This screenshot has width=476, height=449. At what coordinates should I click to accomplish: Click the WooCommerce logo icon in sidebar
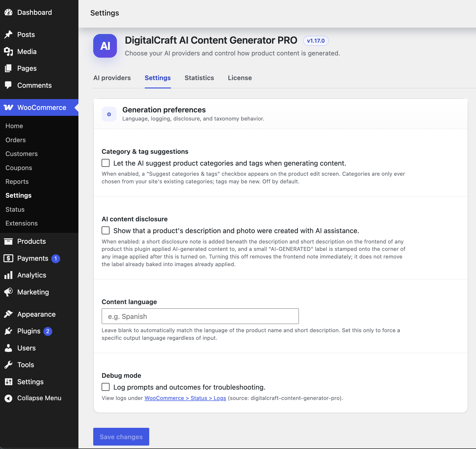[x=8, y=107]
